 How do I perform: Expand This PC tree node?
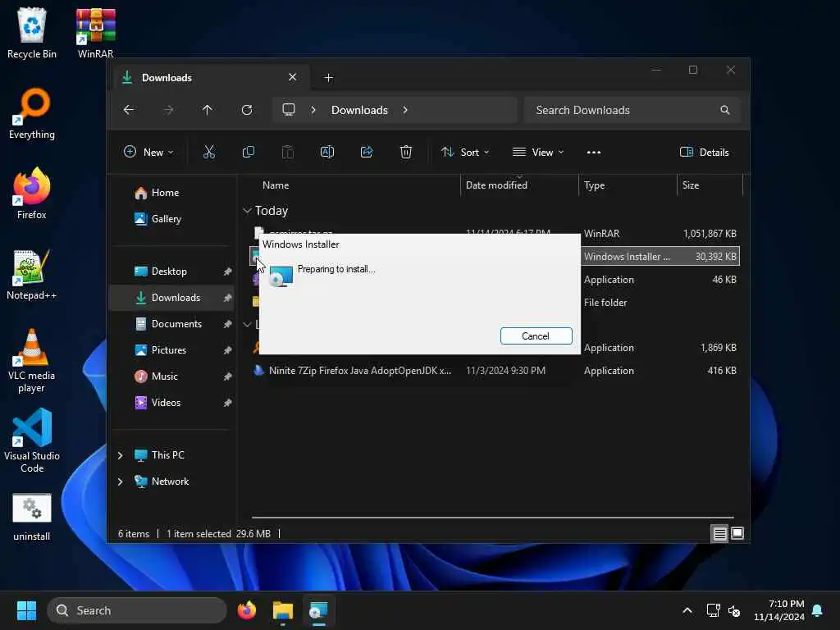click(x=120, y=454)
